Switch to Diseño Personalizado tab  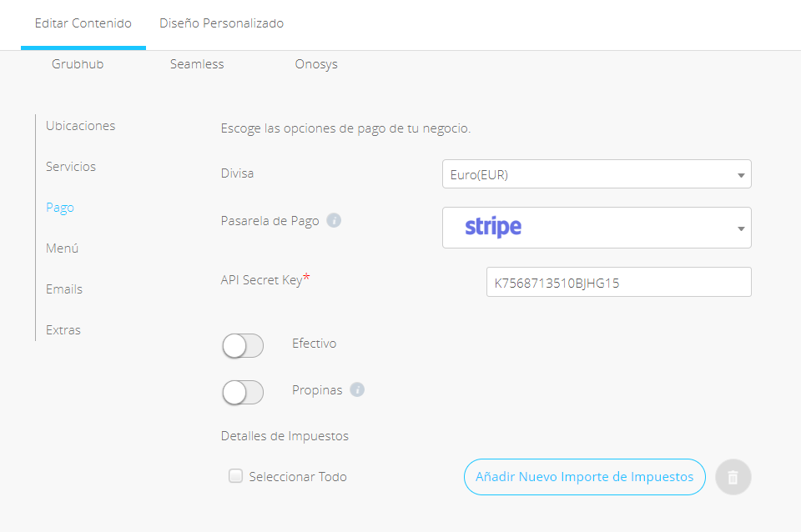point(221,23)
